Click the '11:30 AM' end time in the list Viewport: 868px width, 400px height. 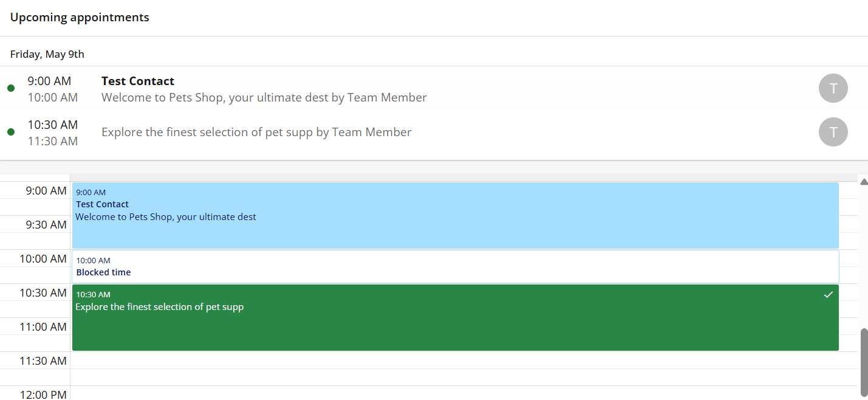tap(53, 141)
